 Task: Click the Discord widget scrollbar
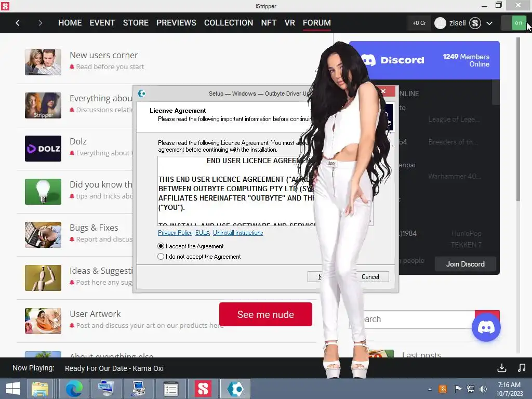point(495,92)
